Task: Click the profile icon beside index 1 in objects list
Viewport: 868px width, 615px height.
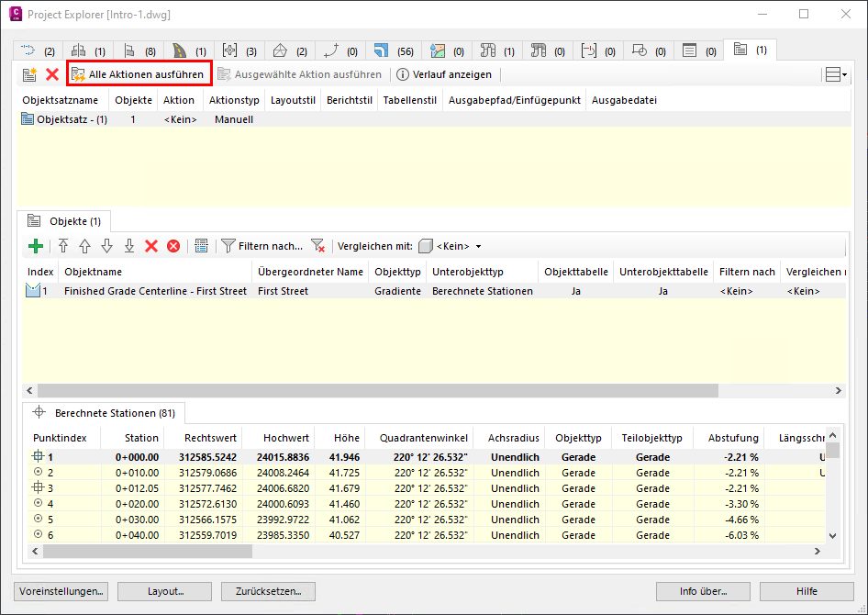Action: pos(33,291)
